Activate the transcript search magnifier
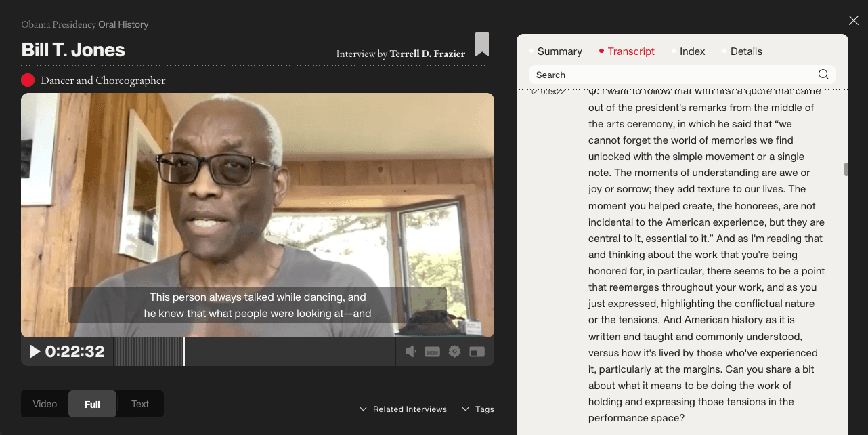The height and width of the screenshot is (435, 868). click(823, 75)
